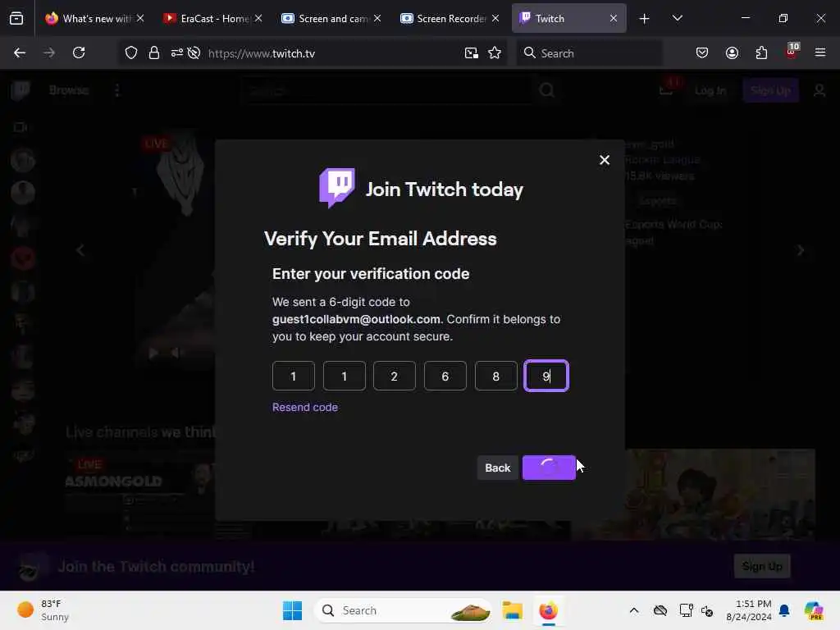
Task: Open the Twitch user profile icon
Action: [819, 90]
